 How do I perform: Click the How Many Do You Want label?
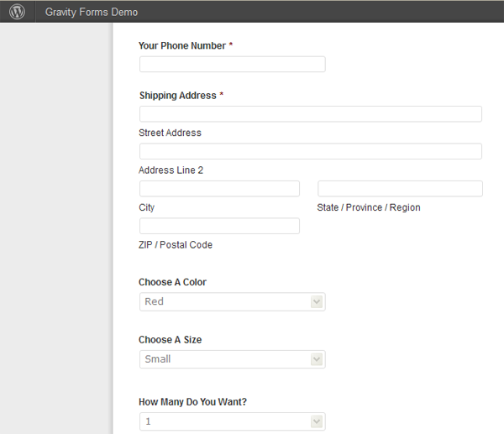pos(192,402)
